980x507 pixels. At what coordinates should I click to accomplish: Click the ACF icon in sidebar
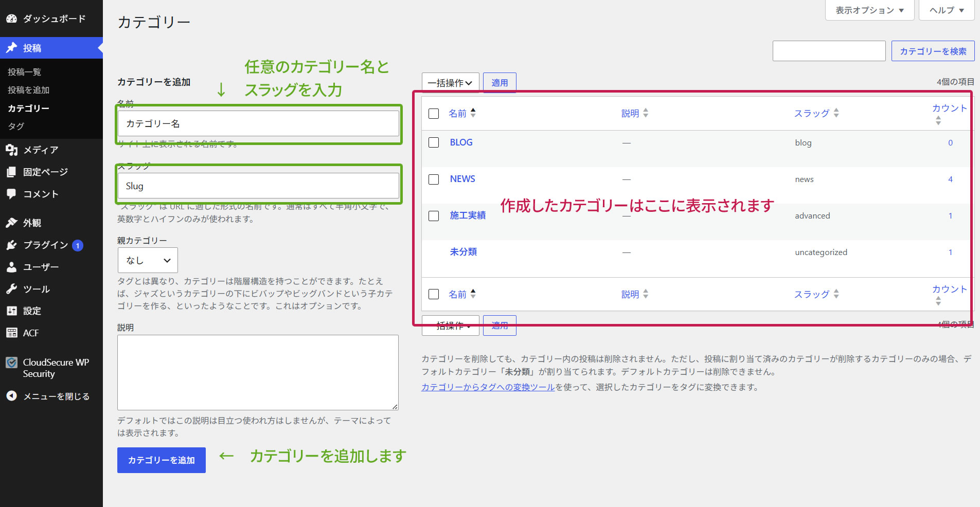pos(11,333)
